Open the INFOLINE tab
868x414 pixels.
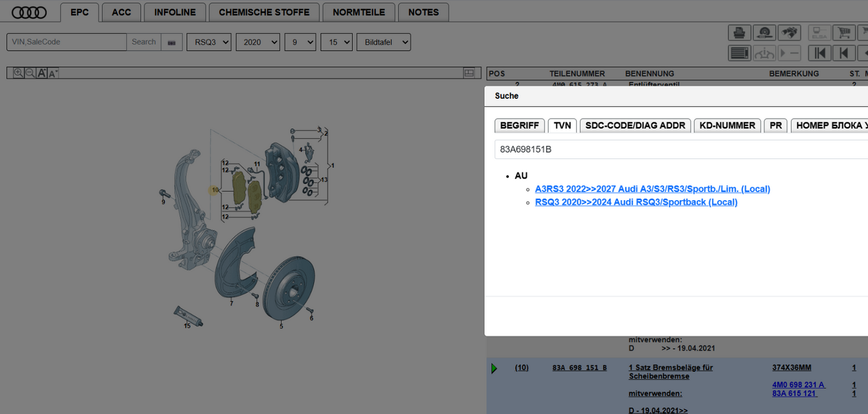(x=175, y=12)
